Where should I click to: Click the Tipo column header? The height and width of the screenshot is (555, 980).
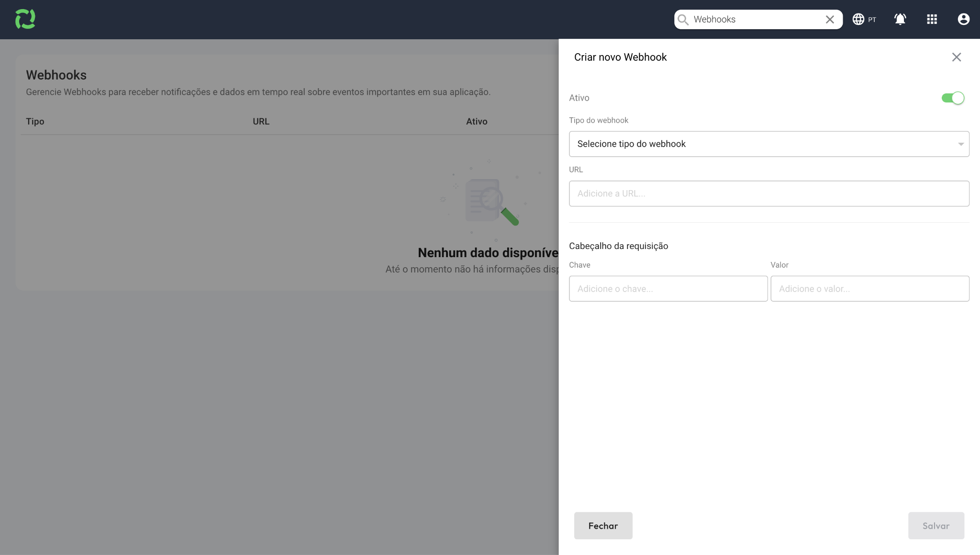(x=35, y=122)
